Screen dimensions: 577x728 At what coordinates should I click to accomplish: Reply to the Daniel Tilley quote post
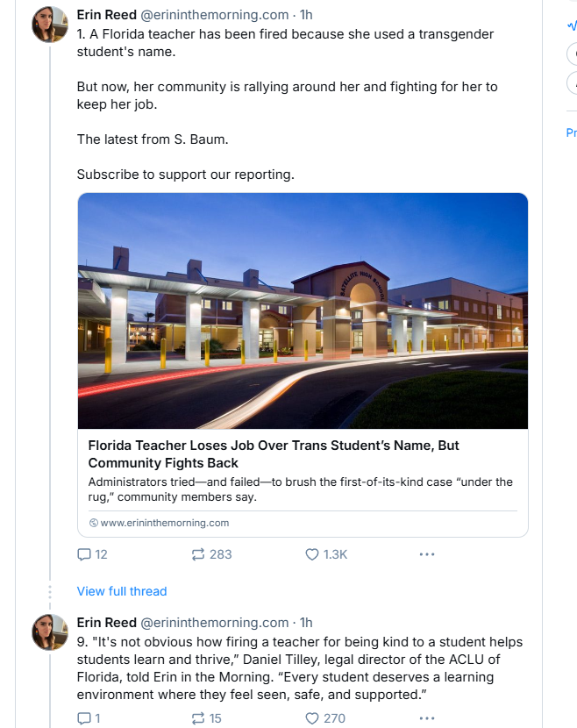pos(85,718)
